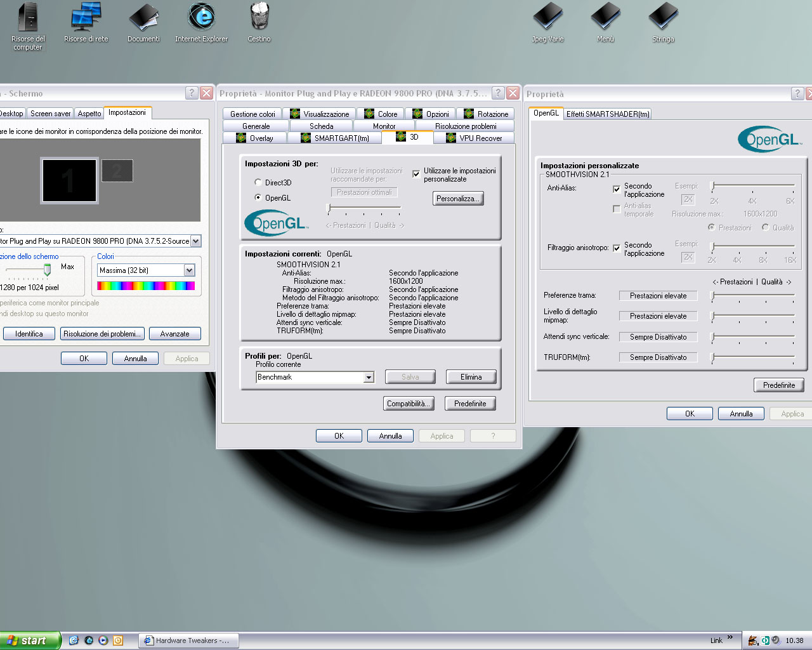Open the SMARTGART(tm) tab
The image size is (812, 650).
pos(335,138)
